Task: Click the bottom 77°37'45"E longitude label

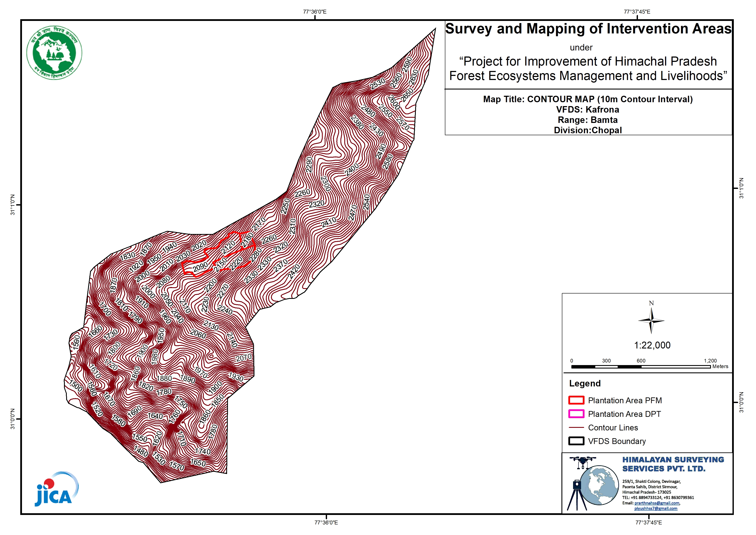Action: pyautogui.click(x=649, y=522)
